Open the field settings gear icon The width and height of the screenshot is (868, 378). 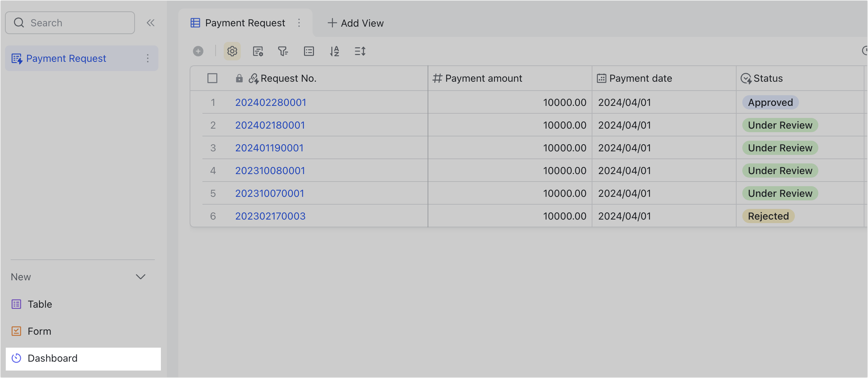[x=232, y=51]
